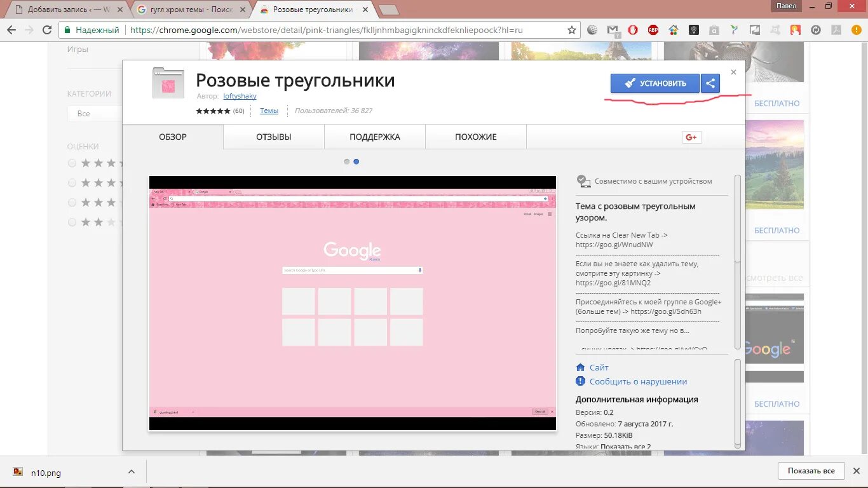The image size is (868, 488).
Task: Click the five-star rating (60) reviews
Action: (220, 111)
